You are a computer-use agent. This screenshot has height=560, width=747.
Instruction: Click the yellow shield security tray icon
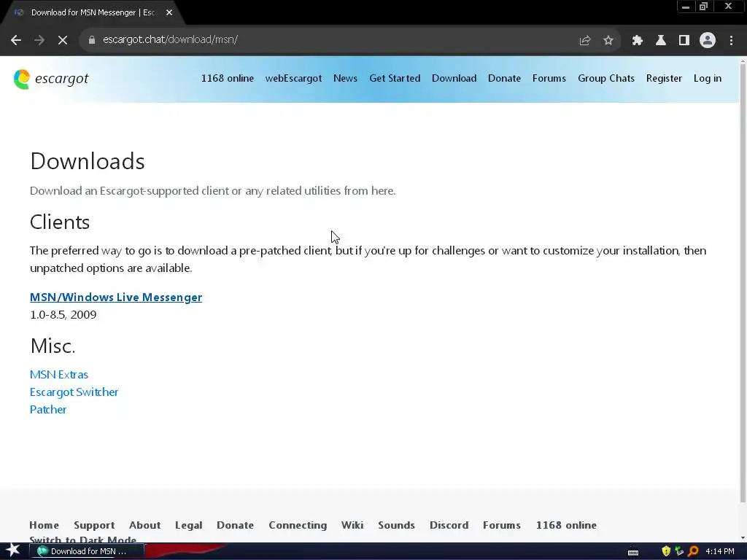[x=666, y=551]
